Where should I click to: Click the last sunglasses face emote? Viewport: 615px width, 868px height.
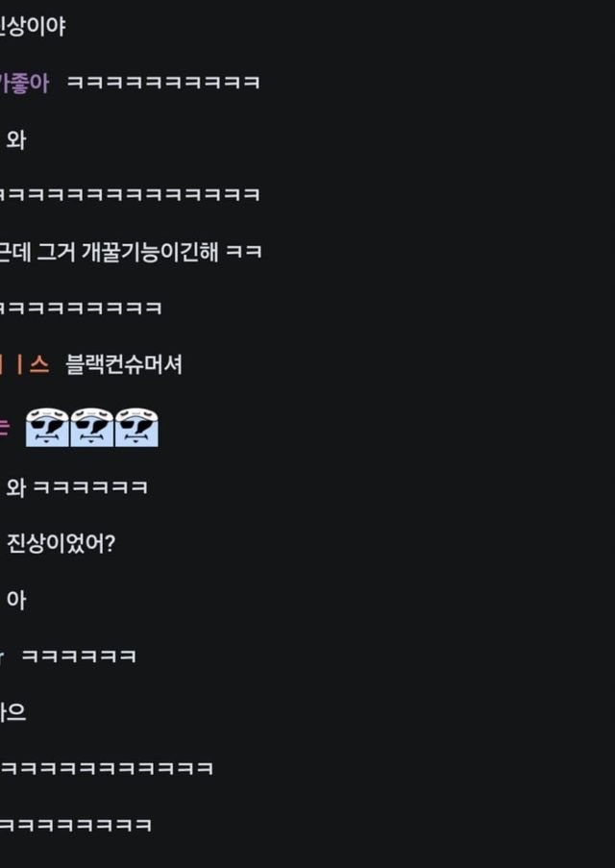(136, 428)
